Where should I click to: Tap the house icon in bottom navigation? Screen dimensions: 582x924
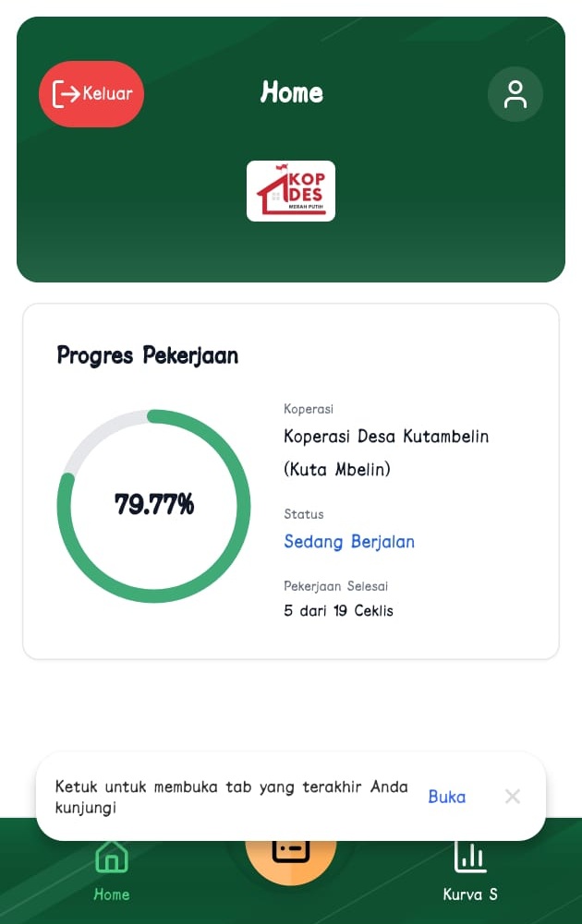[112, 857]
